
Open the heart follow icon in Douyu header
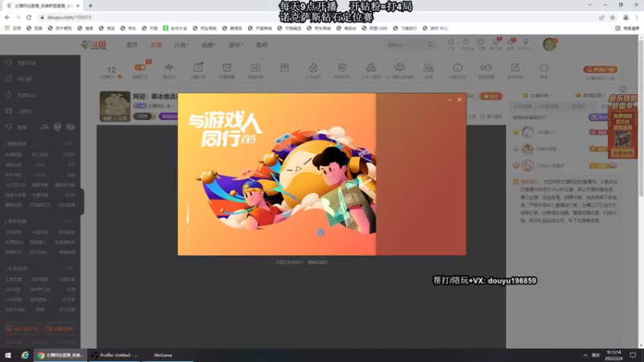[466, 43]
